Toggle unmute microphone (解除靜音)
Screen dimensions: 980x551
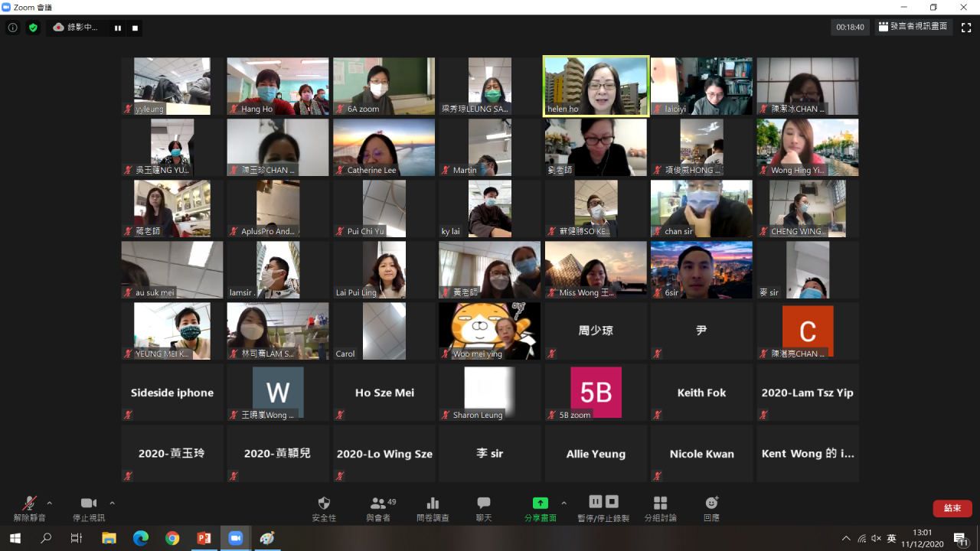pyautogui.click(x=29, y=504)
